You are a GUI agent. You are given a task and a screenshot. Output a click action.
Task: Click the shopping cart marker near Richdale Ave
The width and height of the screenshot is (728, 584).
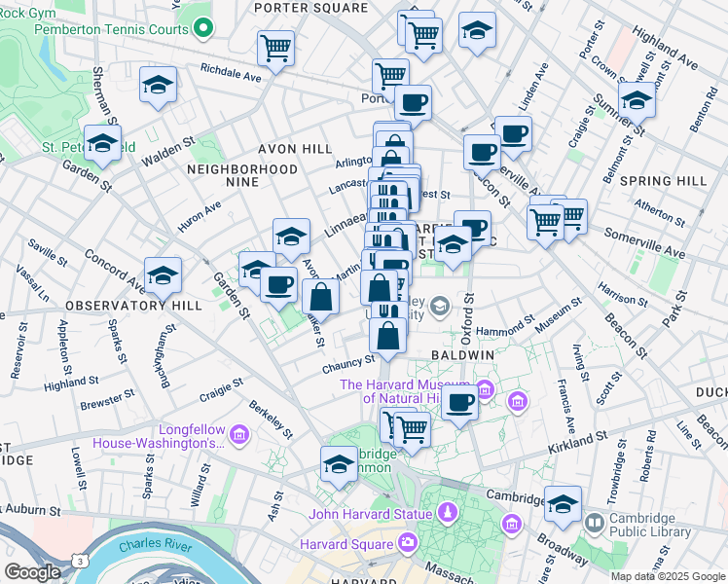pyautogui.click(x=276, y=48)
